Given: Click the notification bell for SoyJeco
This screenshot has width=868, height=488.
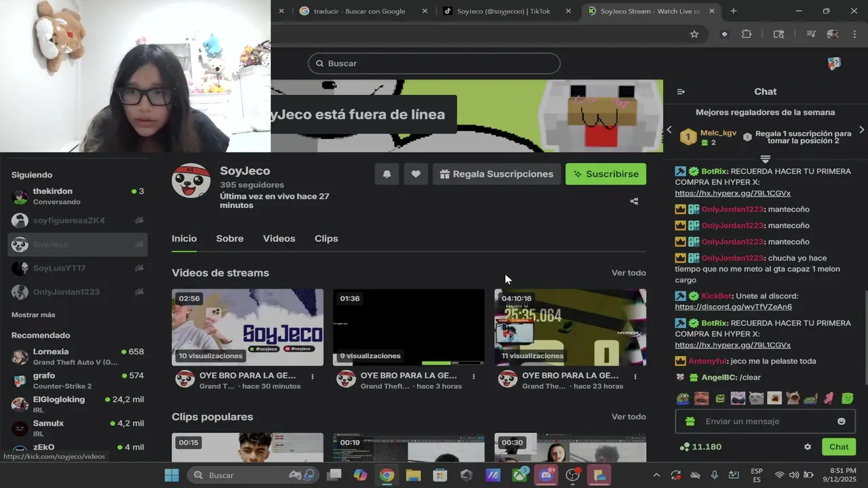Looking at the screenshot, I should (387, 174).
